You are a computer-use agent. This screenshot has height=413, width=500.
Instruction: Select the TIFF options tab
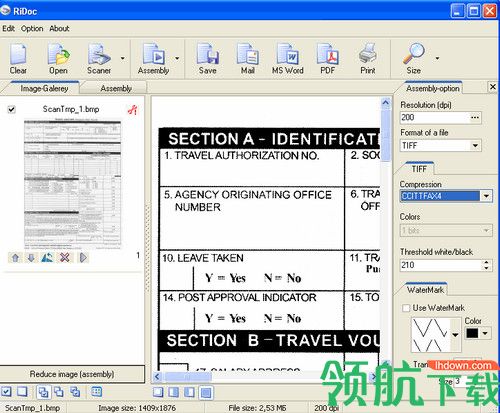419,169
